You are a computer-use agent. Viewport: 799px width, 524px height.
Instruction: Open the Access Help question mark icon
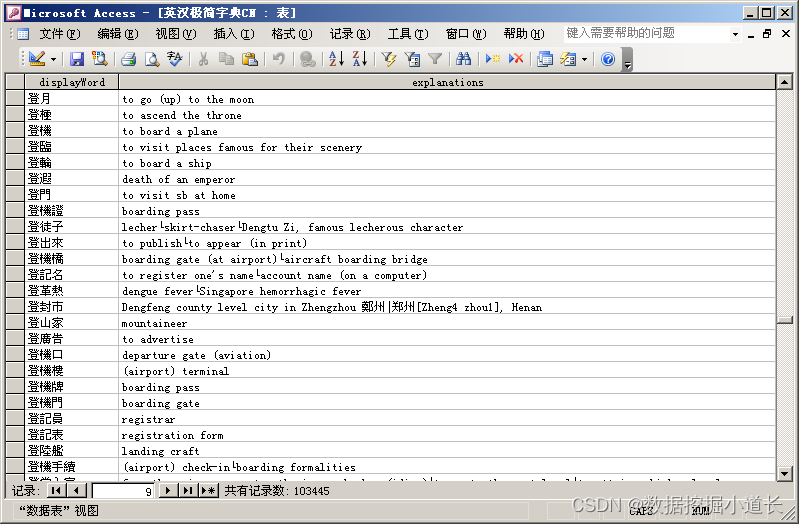[x=607, y=59]
